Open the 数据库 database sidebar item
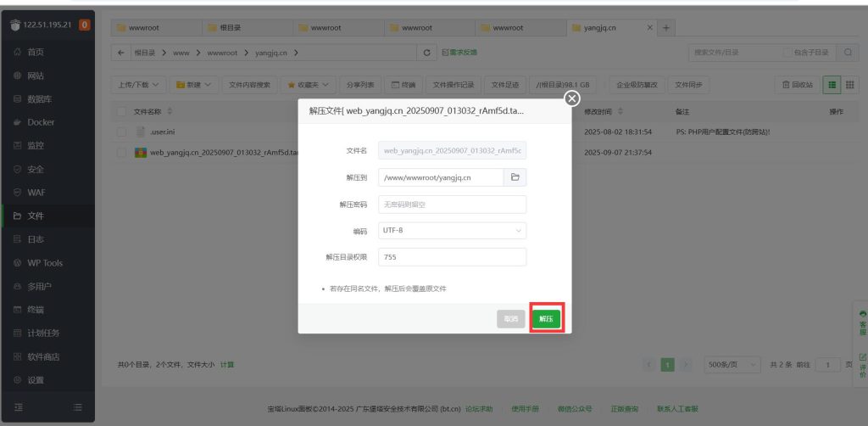Image resolution: width=868 pixels, height=426 pixels. [x=39, y=99]
